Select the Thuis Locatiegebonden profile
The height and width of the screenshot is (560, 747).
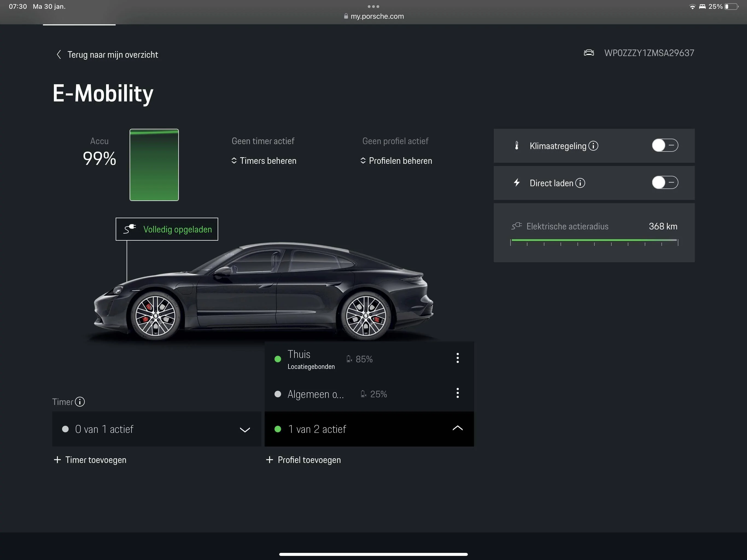[369, 359]
